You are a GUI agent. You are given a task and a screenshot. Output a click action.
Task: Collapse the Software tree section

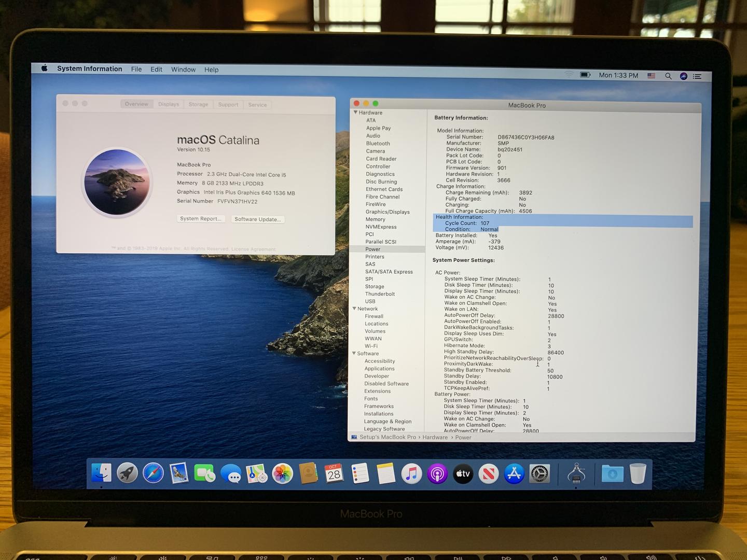pos(354,353)
